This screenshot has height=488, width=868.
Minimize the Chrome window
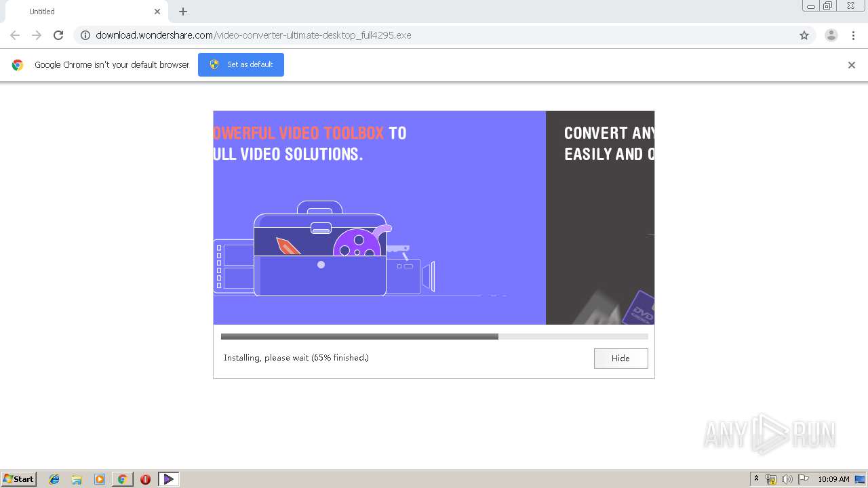click(811, 6)
